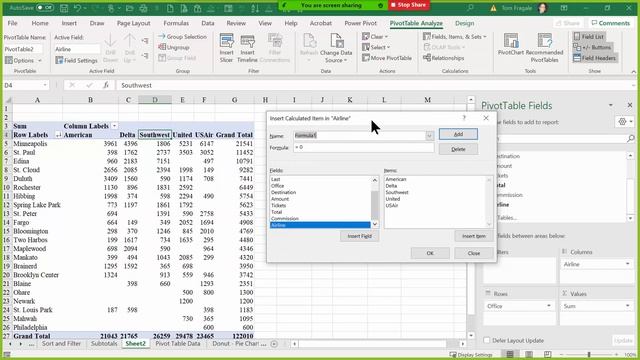Click Move PivotTable

tap(387, 58)
